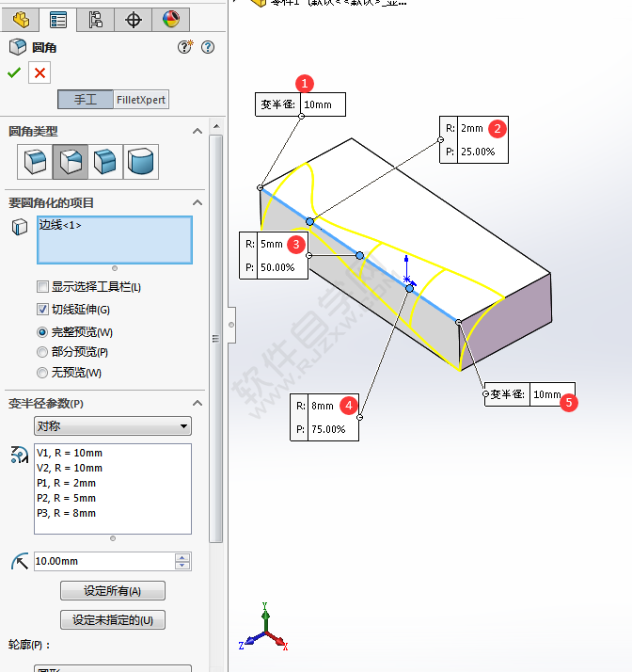Open the DisplayManager tab

pos(171,20)
